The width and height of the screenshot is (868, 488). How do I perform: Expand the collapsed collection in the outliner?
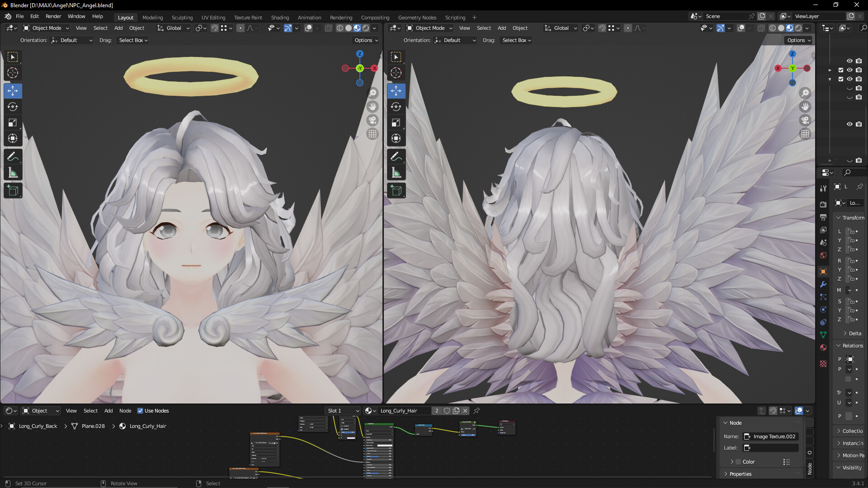point(830,70)
